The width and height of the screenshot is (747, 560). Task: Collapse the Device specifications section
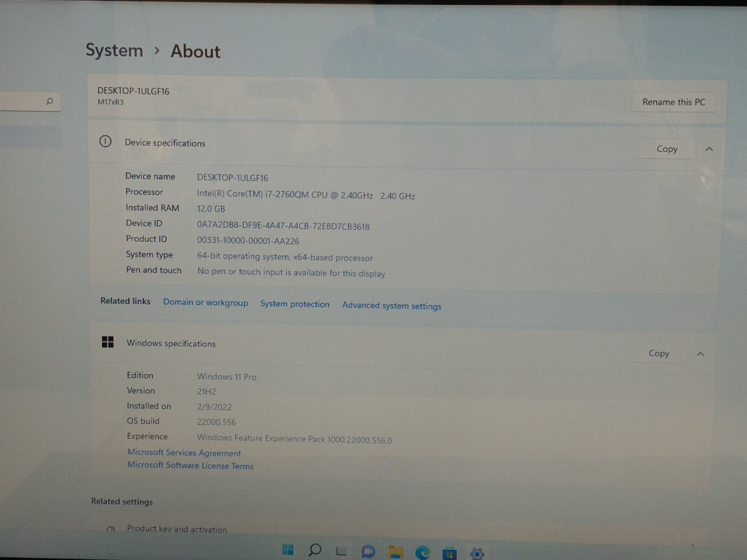tap(709, 149)
